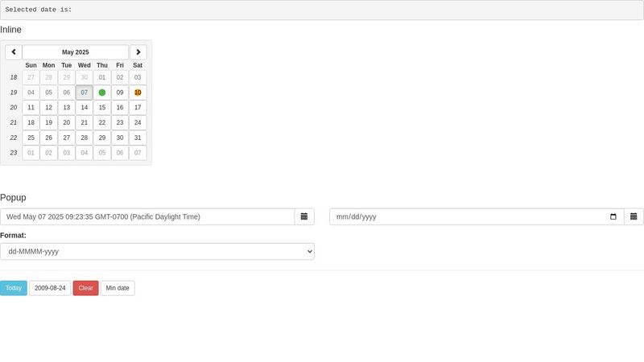
Task: Open calendar popup beside mm/dd/yyyy field
Action: click(x=634, y=216)
